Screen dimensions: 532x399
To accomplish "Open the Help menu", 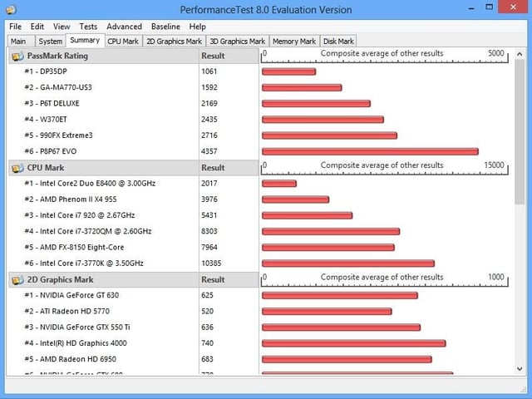I will pos(198,27).
